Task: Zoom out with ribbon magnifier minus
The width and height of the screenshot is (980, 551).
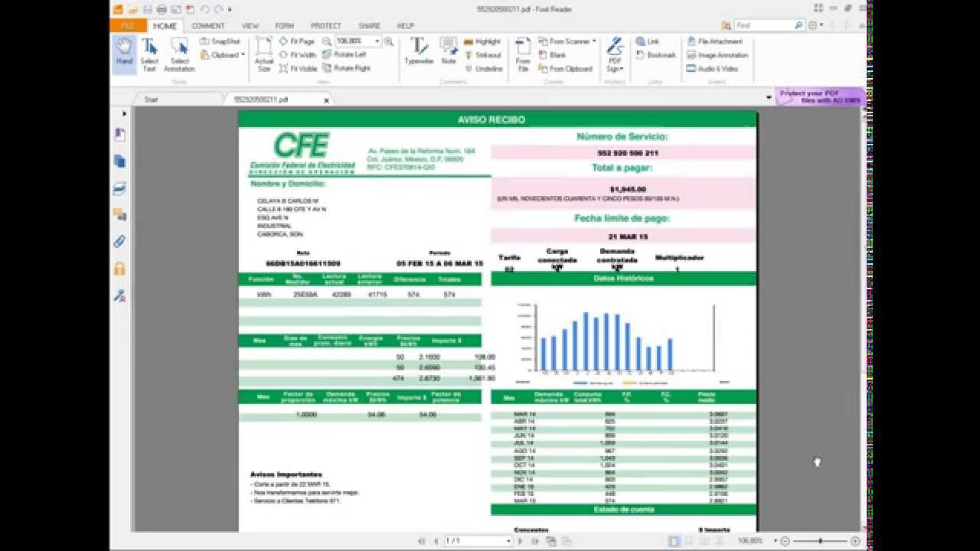Action: pyautogui.click(x=327, y=41)
